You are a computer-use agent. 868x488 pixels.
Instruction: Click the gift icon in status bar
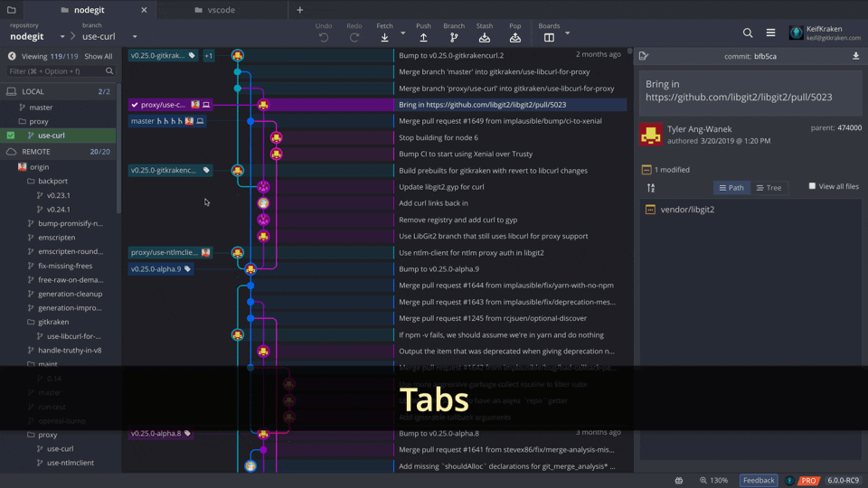(x=679, y=480)
